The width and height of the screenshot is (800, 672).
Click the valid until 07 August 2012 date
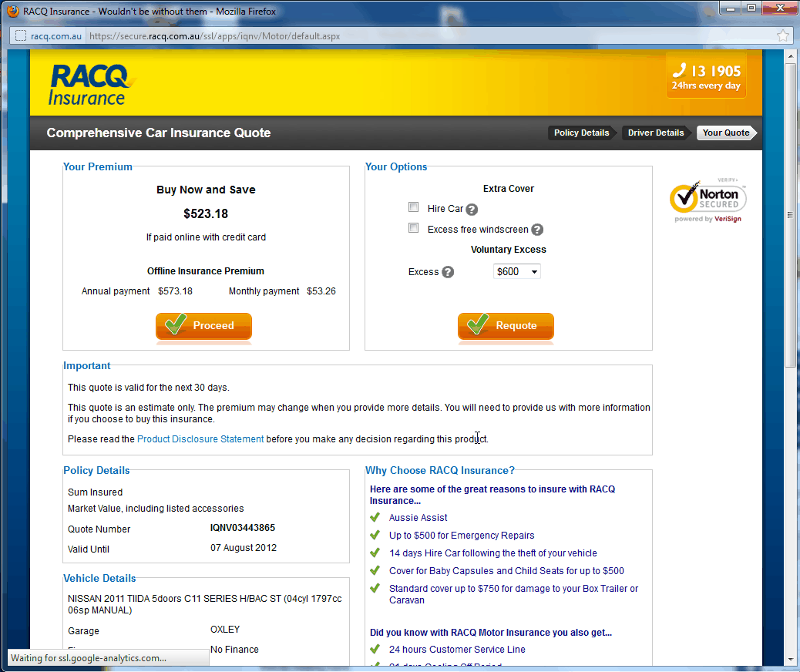(x=244, y=547)
